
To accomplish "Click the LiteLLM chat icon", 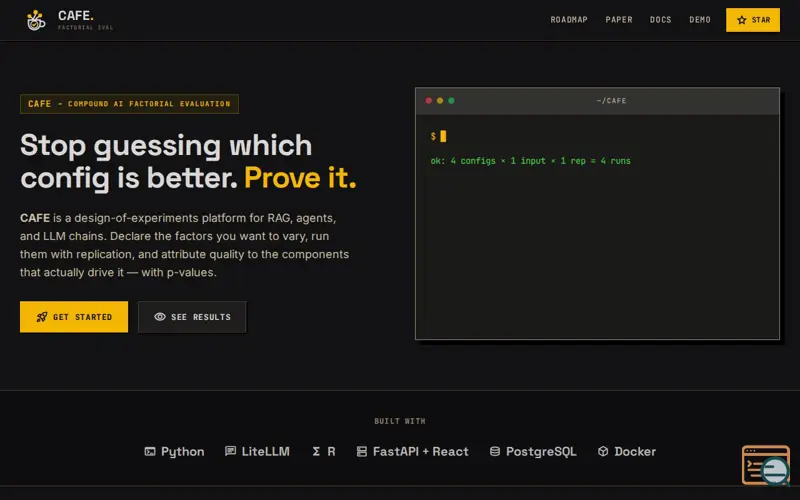I will point(231,451).
